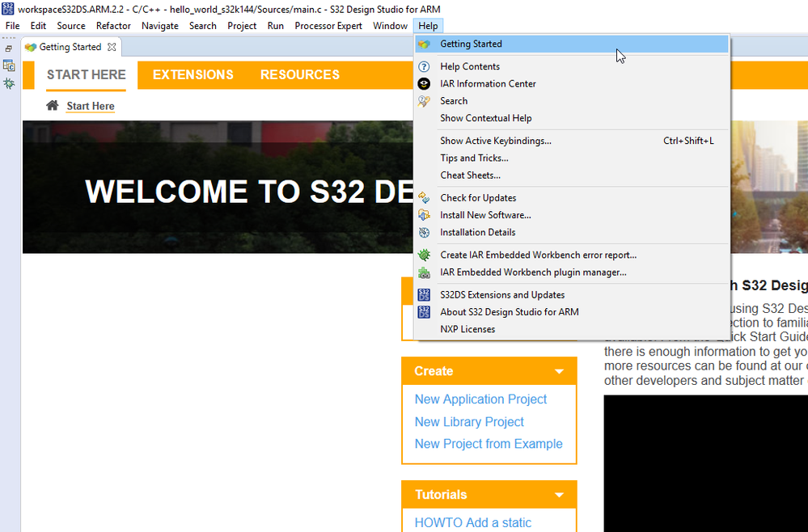Open the Window menu

(x=390, y=26)
